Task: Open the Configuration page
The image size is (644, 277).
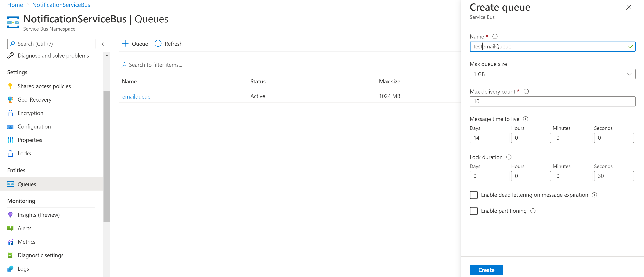Action: [34, 126]
